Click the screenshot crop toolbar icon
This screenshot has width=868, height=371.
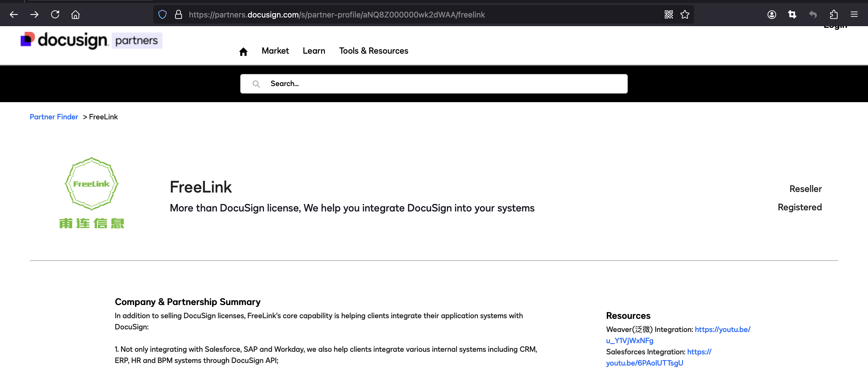(x=792, y=14)
